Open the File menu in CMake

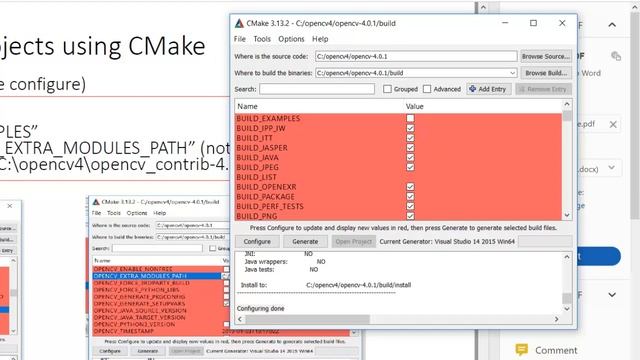click(240, 39)
